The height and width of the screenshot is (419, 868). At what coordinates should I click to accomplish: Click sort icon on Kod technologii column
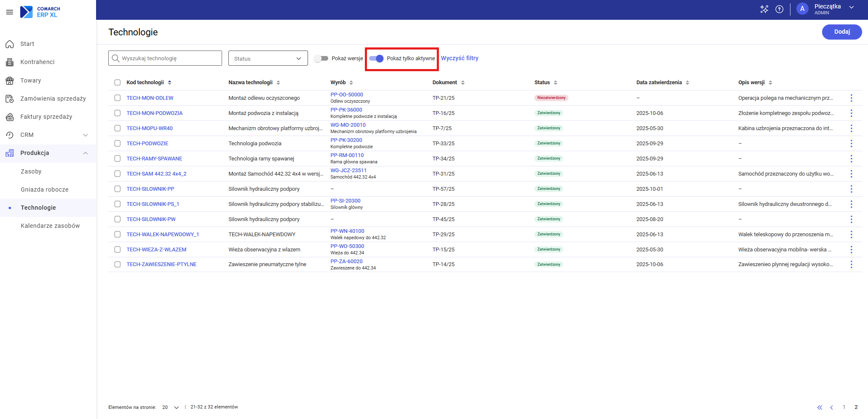point(169,83)
